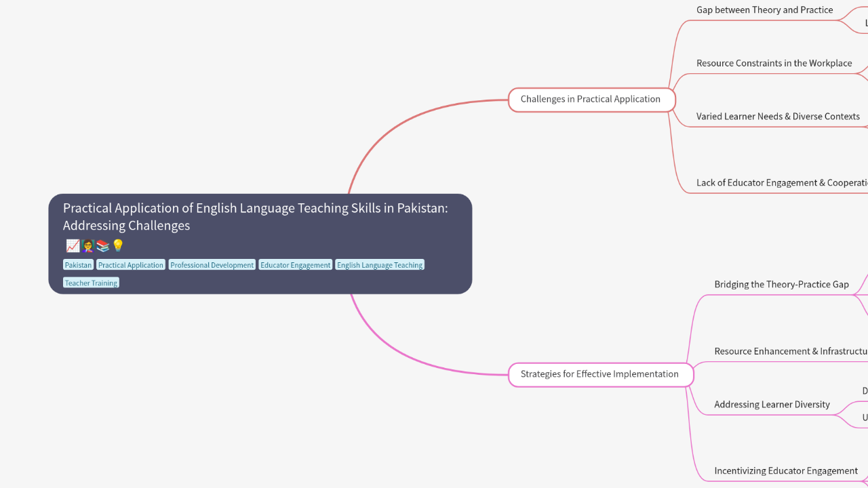Select the Challenges in Practical Application node
The width and height of the screenshot is (868, 488).
pyautogui.click(x=591, y=100)
